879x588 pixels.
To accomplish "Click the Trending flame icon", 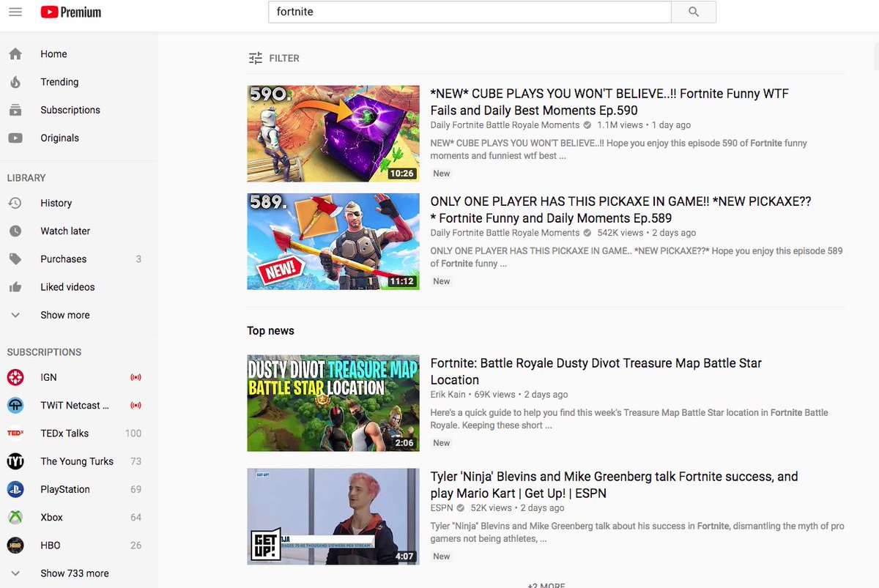I will pyautogui.click(x=15, y=82).
